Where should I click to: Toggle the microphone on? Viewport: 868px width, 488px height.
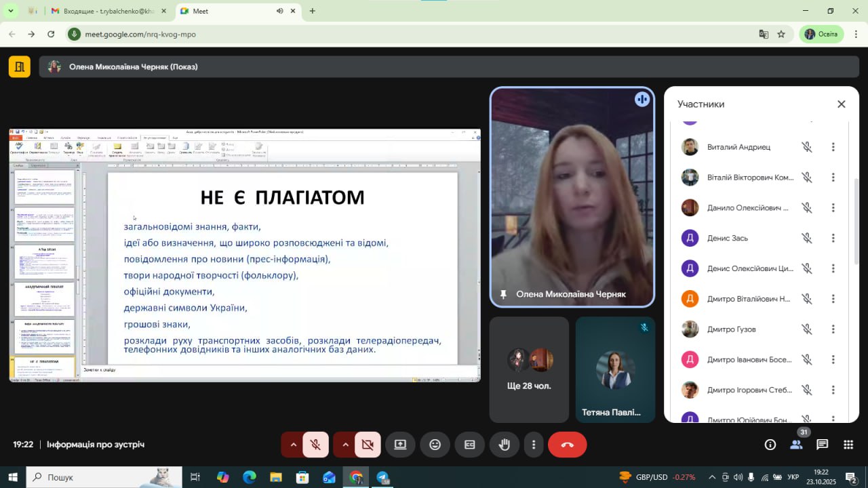[x=315, y=445]
